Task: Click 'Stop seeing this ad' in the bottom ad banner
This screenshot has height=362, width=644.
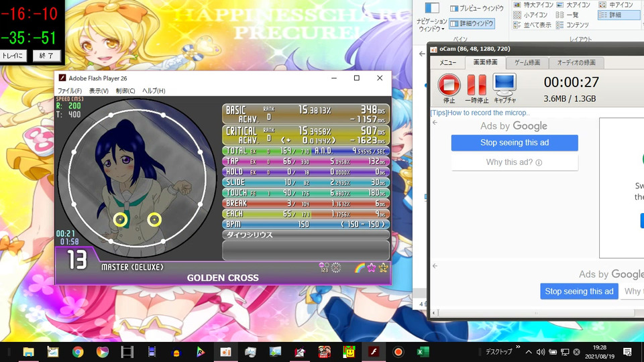Action: click(x=579, y=292)
